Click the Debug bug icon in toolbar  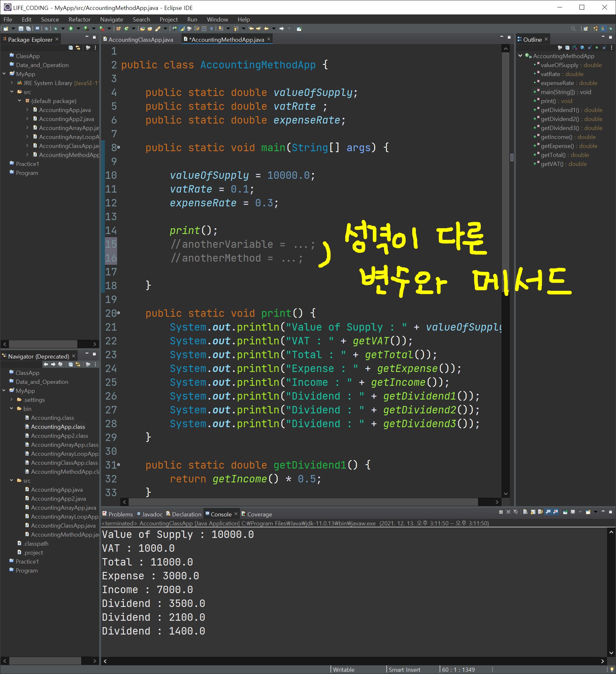coord(56,29)
